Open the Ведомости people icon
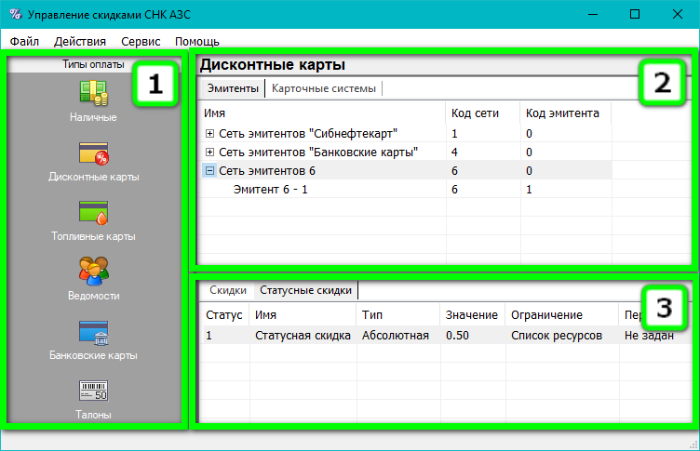Screen dimensions: 700x451 click(x=94, y=271)
